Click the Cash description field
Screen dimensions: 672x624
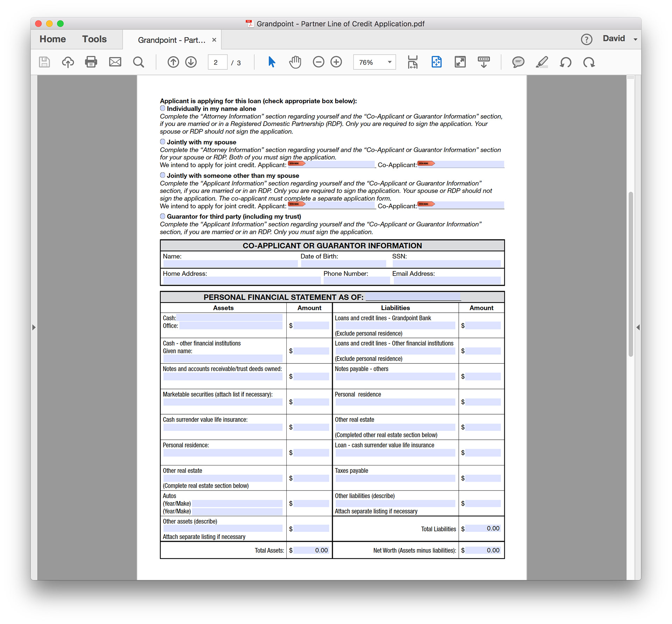230,318
